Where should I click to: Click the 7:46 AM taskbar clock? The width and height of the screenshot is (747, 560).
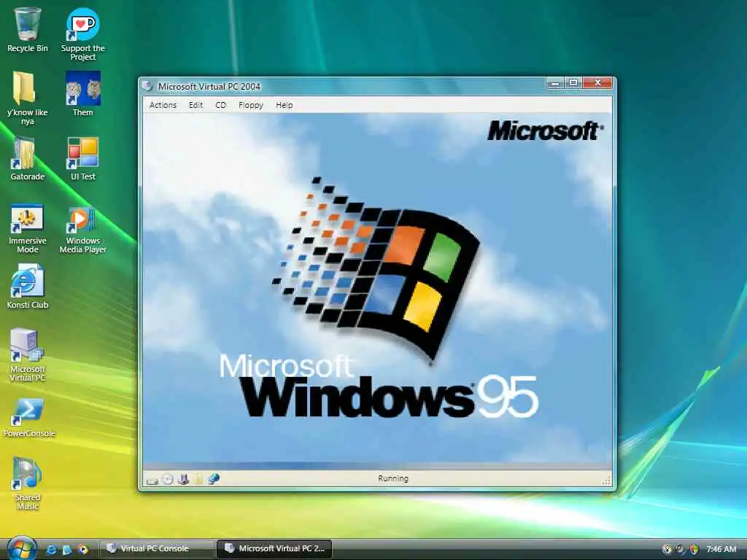pyautogui.click(x=721, y=549)
